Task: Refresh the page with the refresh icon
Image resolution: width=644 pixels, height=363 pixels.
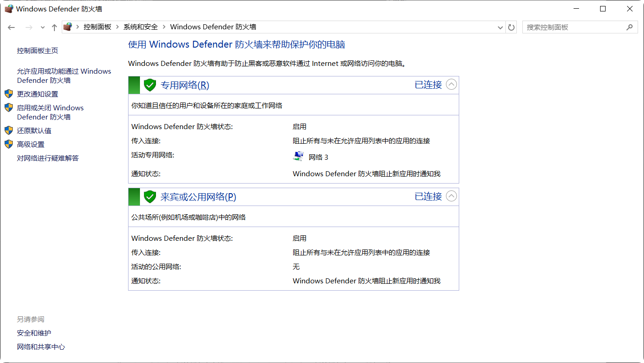Action: coord(511,27)
